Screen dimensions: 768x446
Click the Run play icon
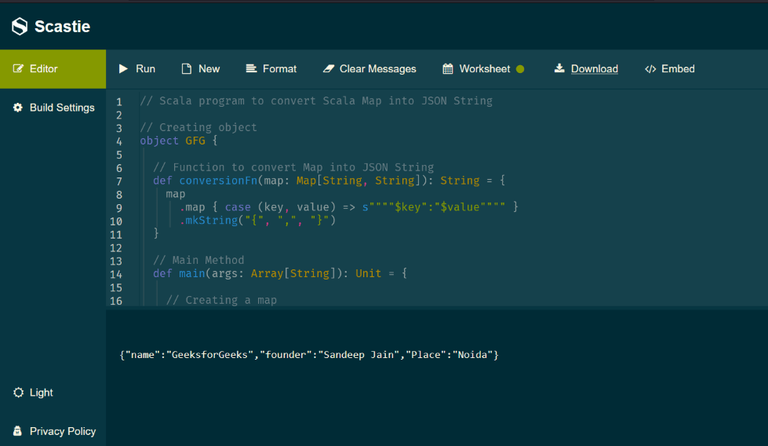[123, 69]
